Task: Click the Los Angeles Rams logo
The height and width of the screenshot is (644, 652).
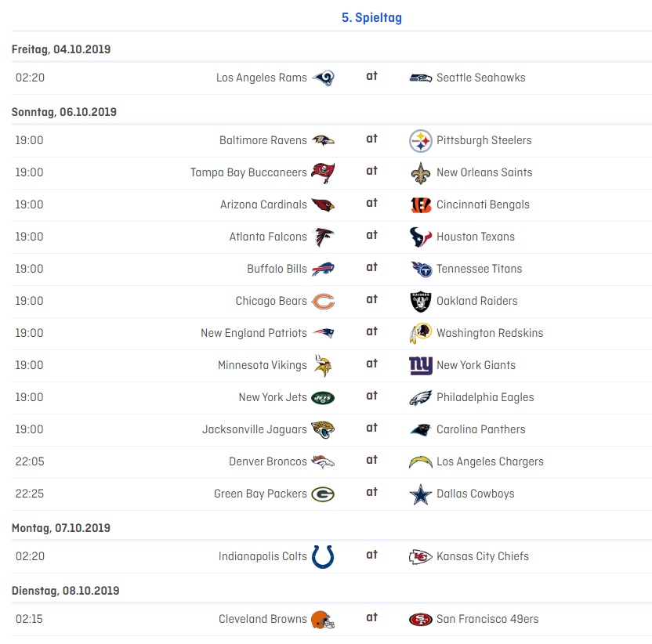Action: point(323,78)
